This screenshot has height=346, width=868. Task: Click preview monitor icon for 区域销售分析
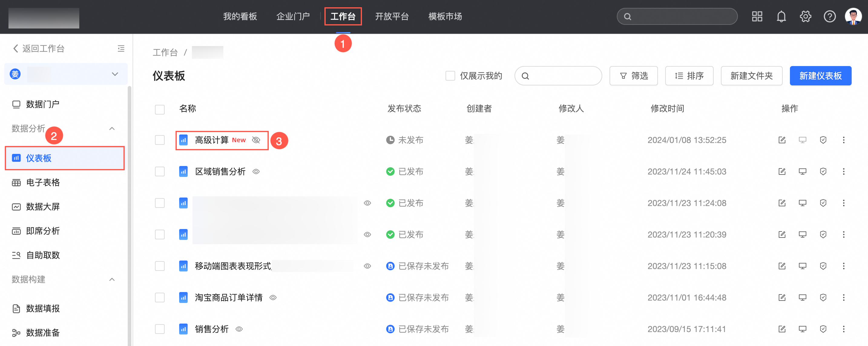pos(802,172)
